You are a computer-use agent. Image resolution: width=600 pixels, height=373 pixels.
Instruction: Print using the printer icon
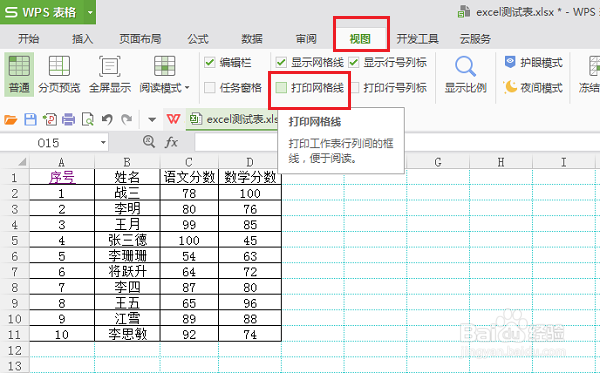coord(68,120)
